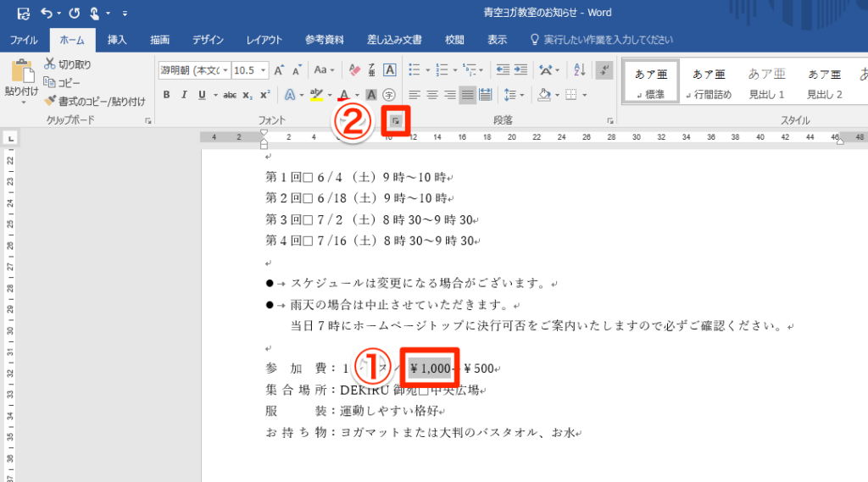Click the Save icon in the title bar

tap(23, 13)
